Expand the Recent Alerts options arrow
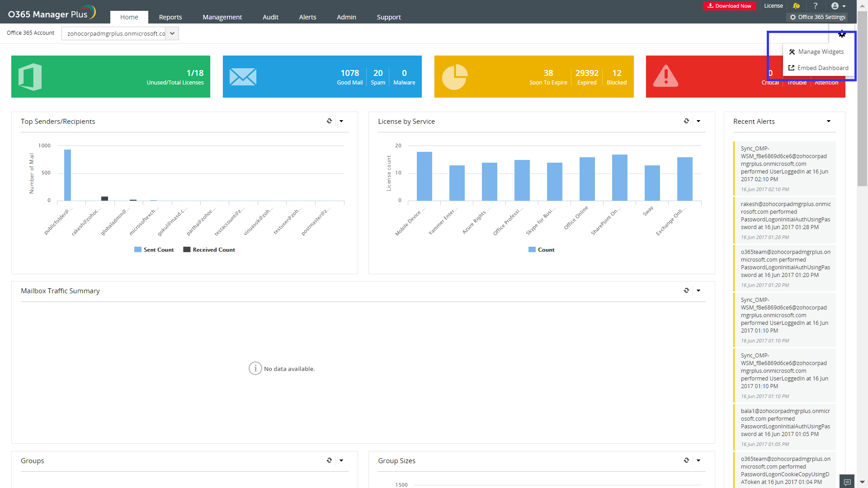The height and width of the screenshot is (488, 868). (828, 121)
